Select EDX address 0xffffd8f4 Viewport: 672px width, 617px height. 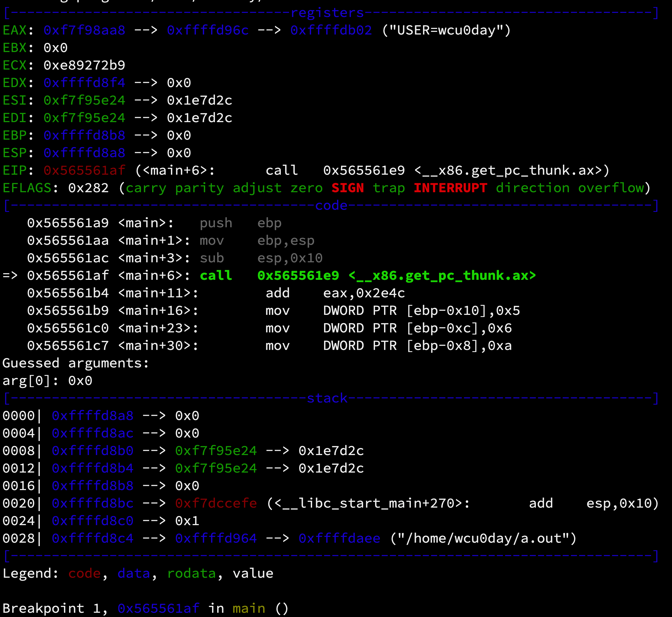[84, 83]
